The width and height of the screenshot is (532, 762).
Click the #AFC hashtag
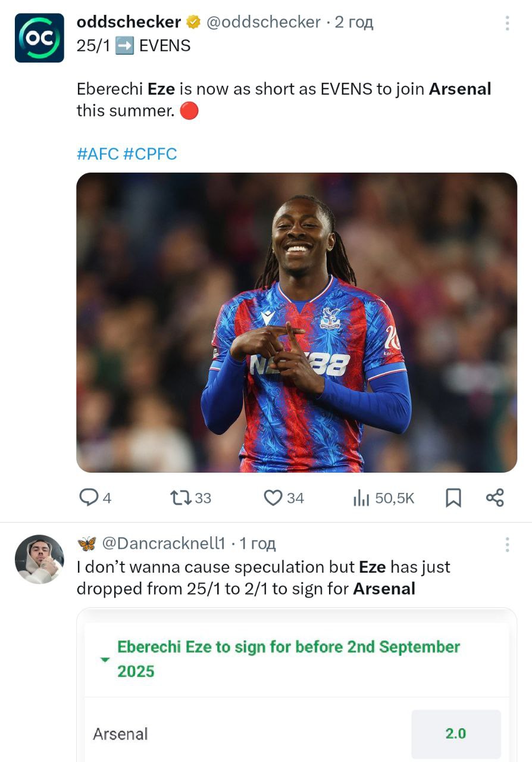(x=98, y=154)
